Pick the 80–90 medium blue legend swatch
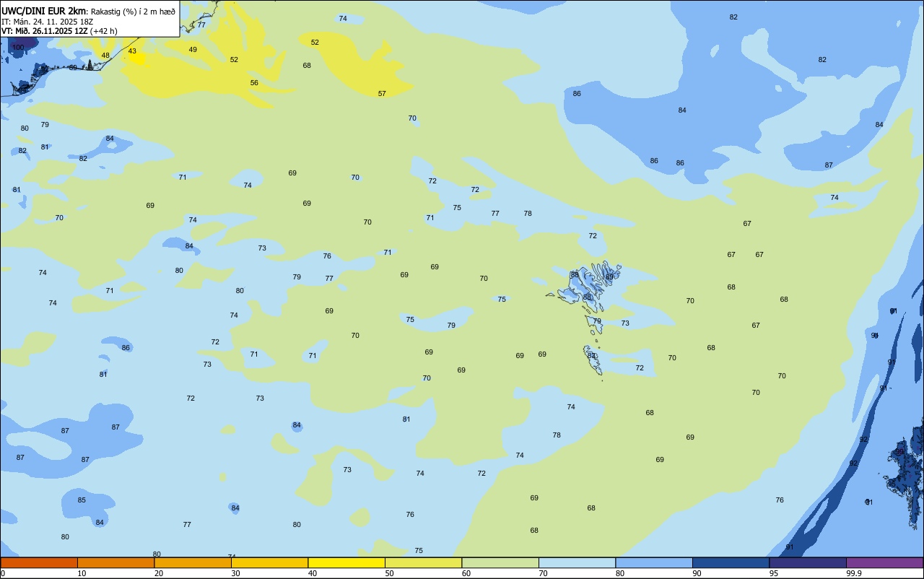 coord(654,562)
